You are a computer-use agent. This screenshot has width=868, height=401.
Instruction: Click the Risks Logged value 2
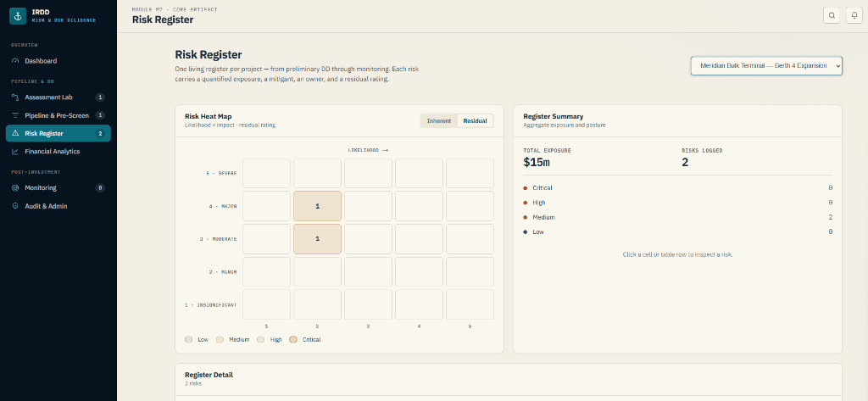click(685, 162)
